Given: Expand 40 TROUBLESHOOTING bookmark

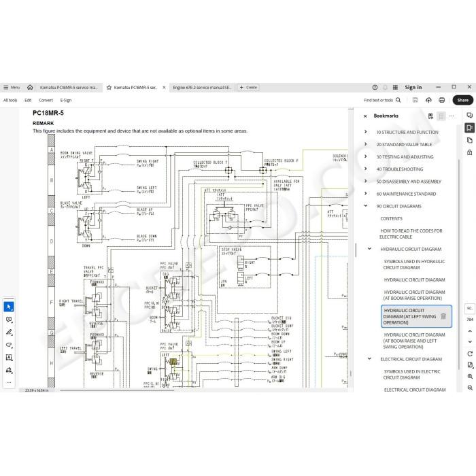Looking at the screenshot, I should [366, 169].
